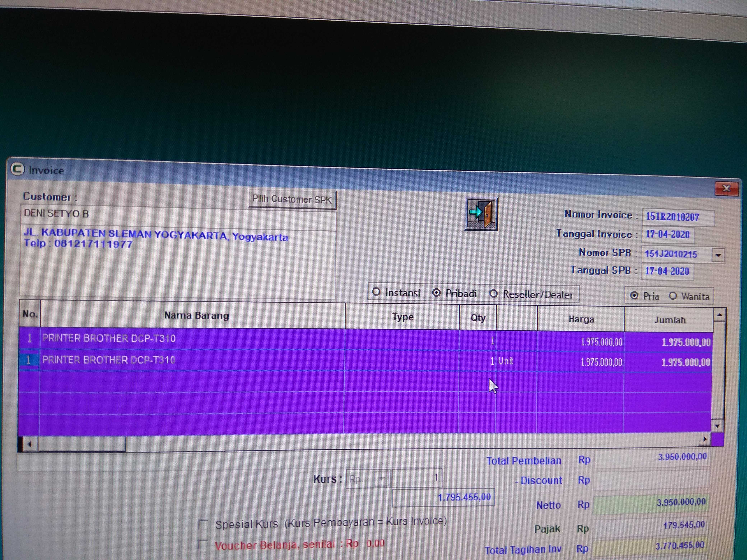Select second PRINTER BROTHER DCP-T310 row
Screen dimensions: 747x560
pos(109,360)
